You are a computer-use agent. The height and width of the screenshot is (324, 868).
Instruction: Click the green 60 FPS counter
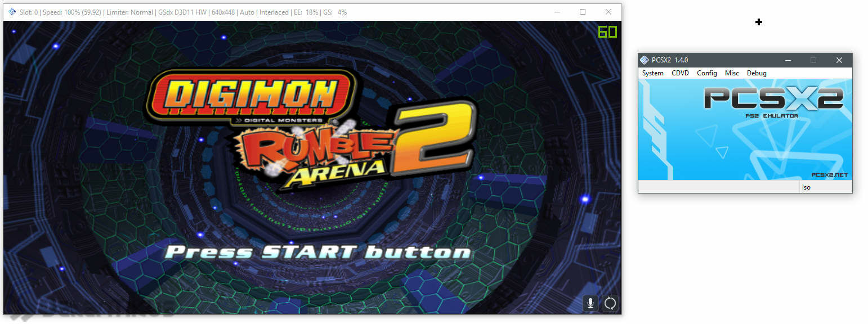pyautogui.click(x=607, y=32)
